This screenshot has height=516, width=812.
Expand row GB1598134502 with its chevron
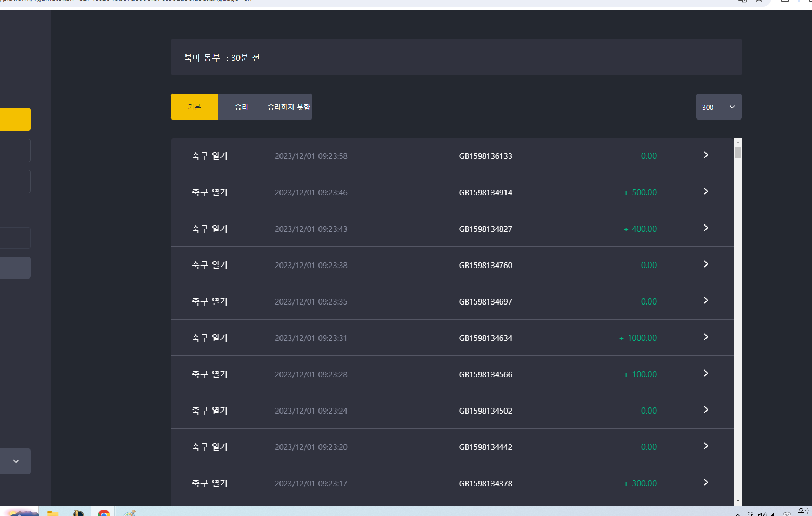point(706,409)
